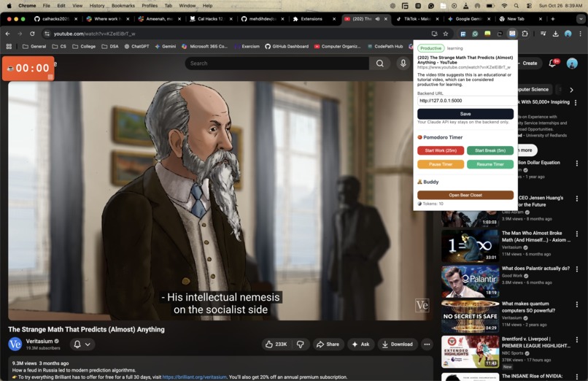The image size is (588, 381).
Task: Open the Window menu
Action: 187,6
